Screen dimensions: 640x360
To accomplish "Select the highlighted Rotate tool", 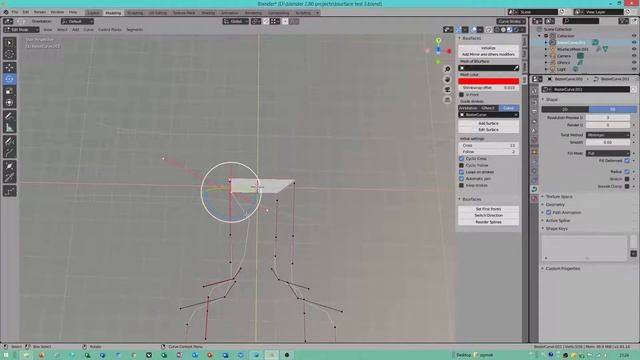I will [9, 79].
